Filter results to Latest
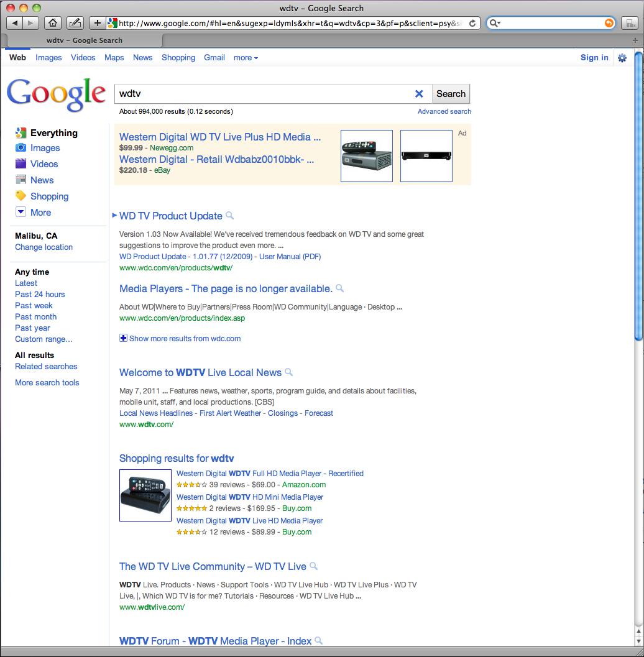Viewport: 644px width, 657px height. coord(26,283)
